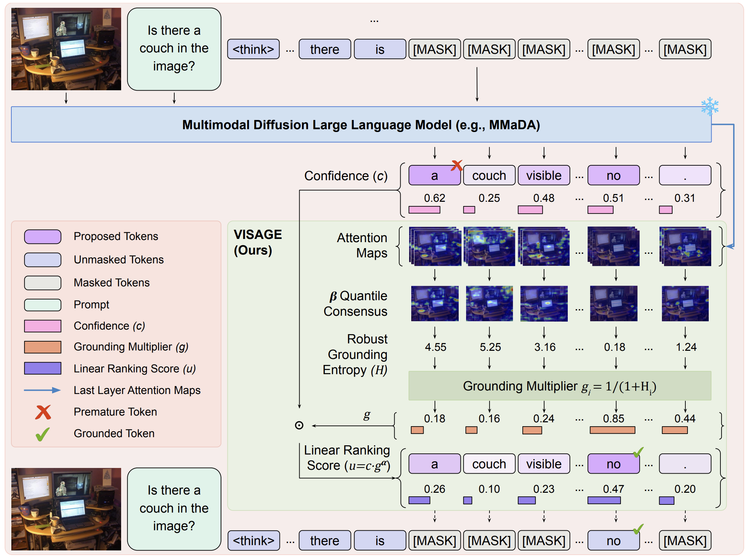
Task: Select the 'Unmasked Tokens' legend swatch
Action: pyautogui.click(x=43, y=260)
